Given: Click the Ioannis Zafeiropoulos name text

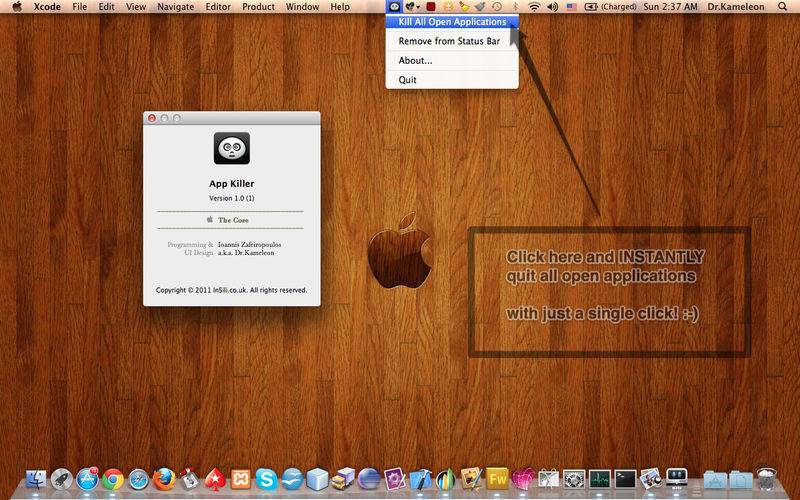Looking at the screenshot, I should [249, 244].
